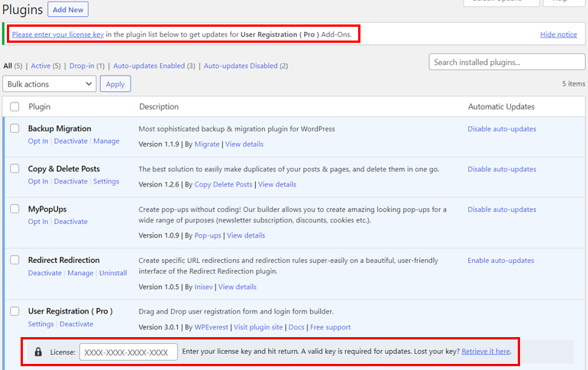Select the User Registration ( Pro ) checkbox

(15, 311)
